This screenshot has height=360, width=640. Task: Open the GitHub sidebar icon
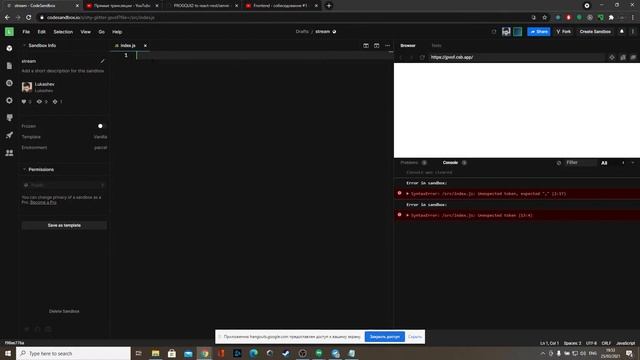[x=9, y=118]
